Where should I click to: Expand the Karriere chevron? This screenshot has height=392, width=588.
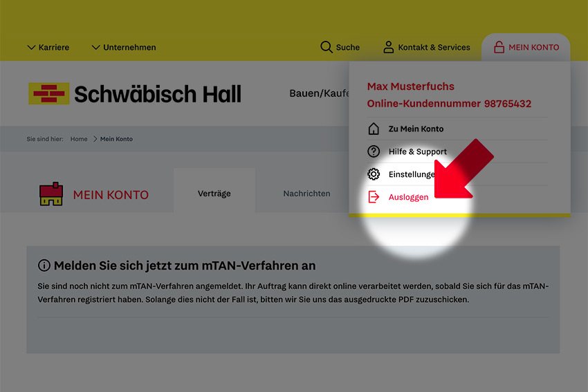(31, 48)
